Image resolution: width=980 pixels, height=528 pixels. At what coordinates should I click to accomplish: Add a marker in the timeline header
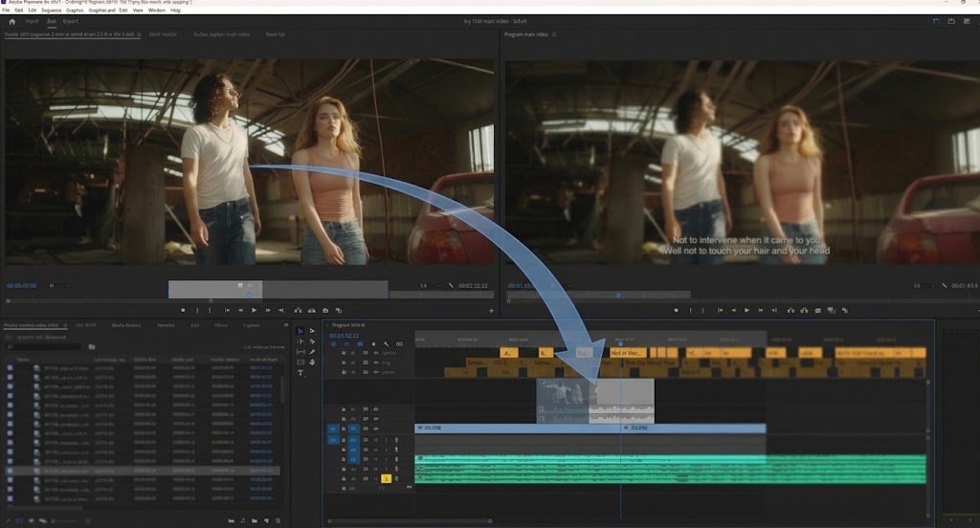(374, 344)
